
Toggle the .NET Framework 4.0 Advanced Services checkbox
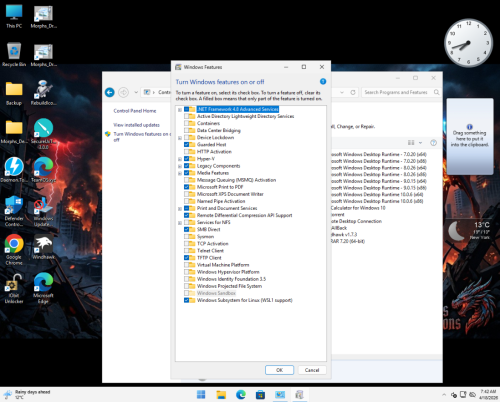coord(187,109)
